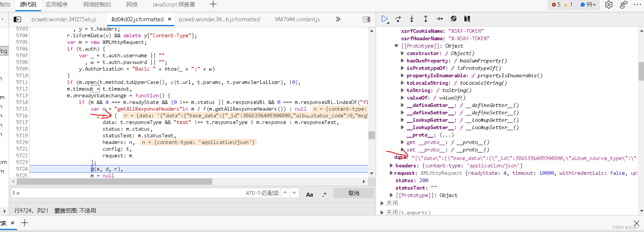Click the 取消 button to cancel search
644x232 pixels.
[x=354, y=193]
